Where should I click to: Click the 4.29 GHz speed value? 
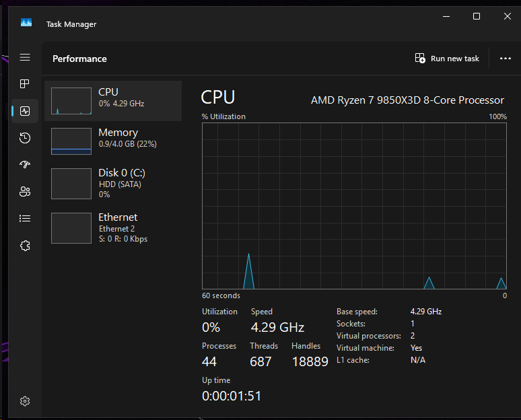pos(277,327)
